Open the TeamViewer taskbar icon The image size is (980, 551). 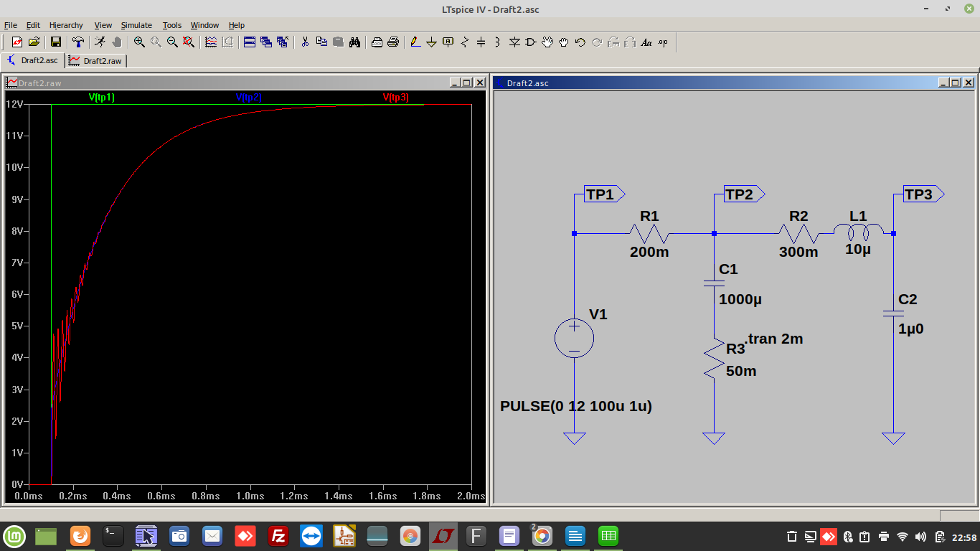(x=311, y=536)
